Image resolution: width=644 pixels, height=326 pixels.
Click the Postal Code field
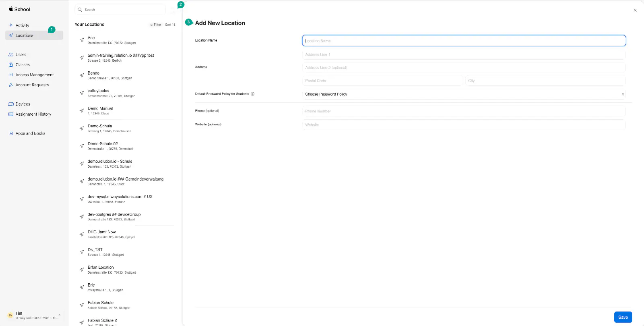383,81
